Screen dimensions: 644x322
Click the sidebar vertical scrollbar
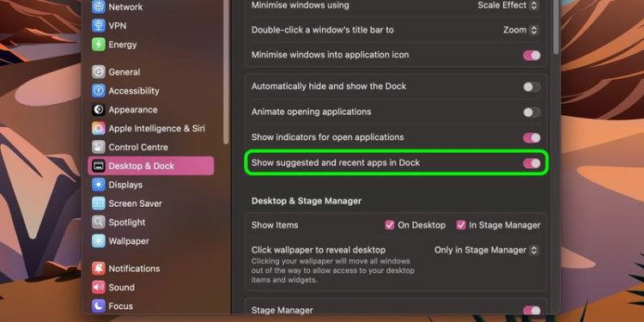pyautogui.click(x=226, y=72)
